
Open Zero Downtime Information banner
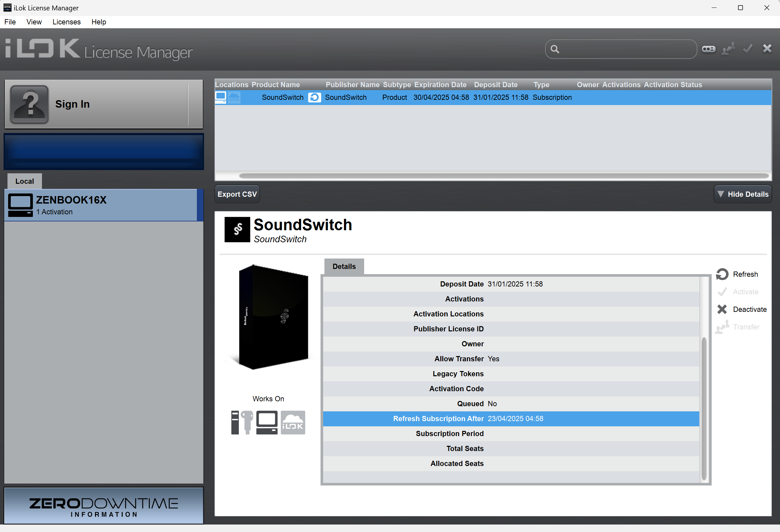tap(104, 506)
